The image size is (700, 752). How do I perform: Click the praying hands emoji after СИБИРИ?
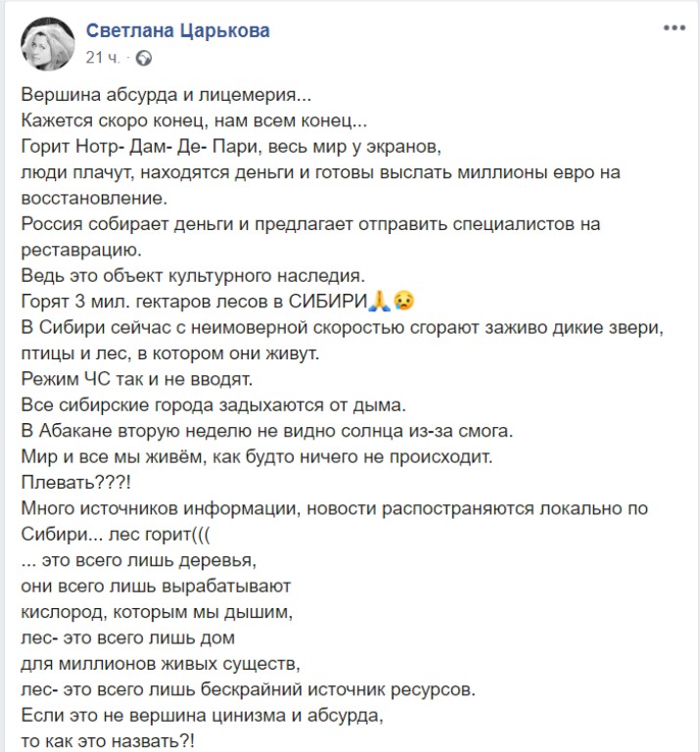[x=380, y=301]
